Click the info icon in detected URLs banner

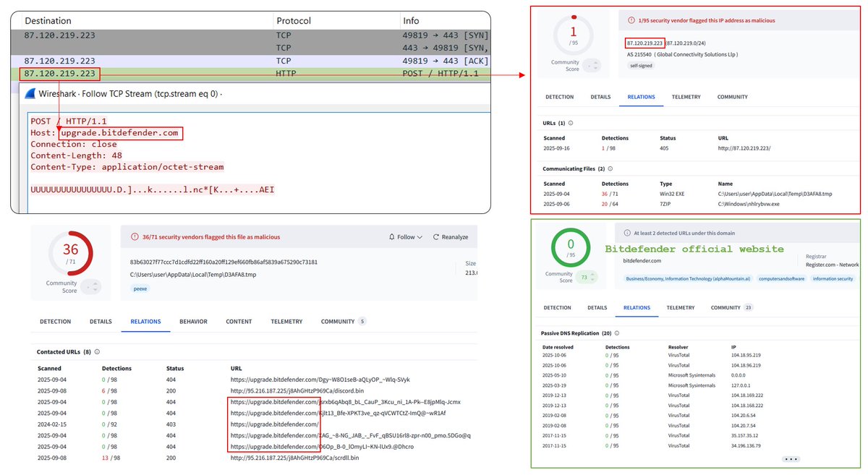[627, 234]
